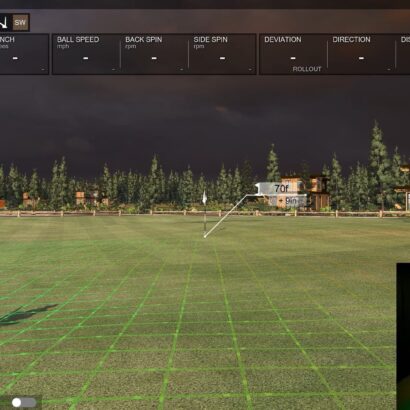Open the Side Spin data tile
The image size is (410, 410).
[x=222, y=54]
